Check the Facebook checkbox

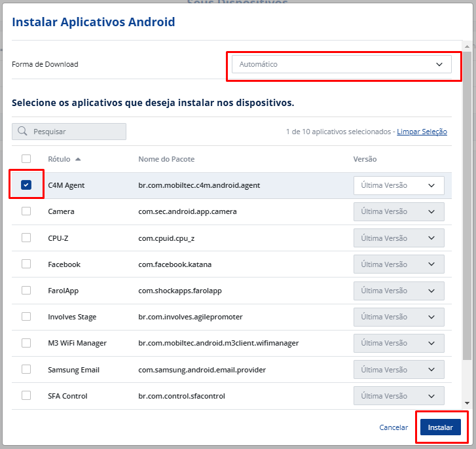click(26, 264)
